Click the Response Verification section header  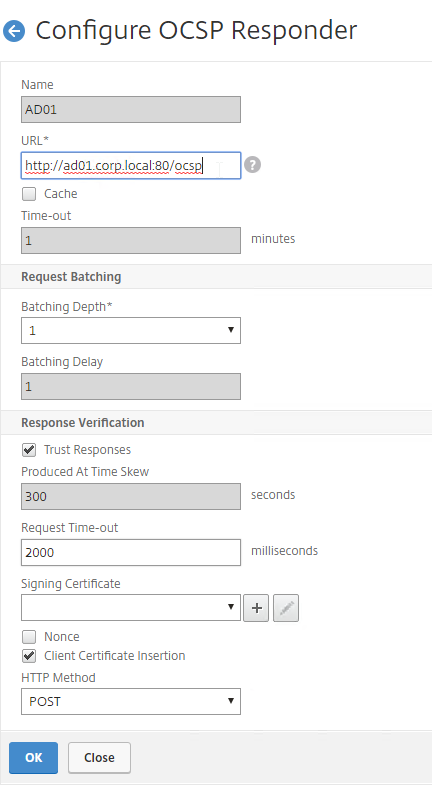coord(83,423)
